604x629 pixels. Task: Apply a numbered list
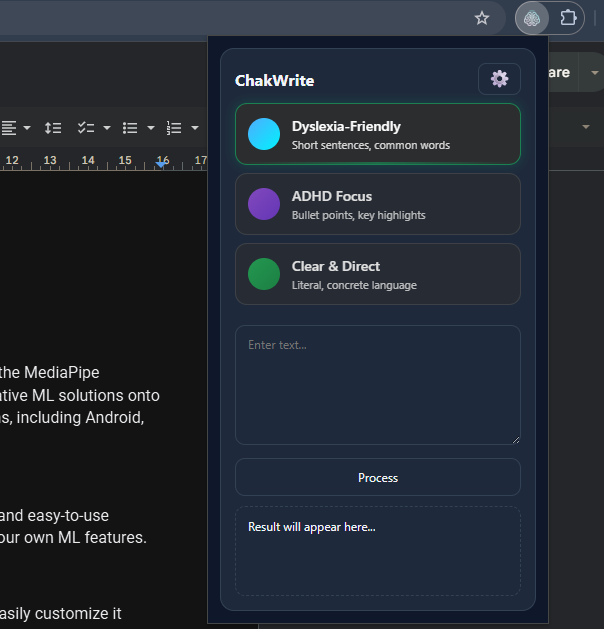point(174,128)
